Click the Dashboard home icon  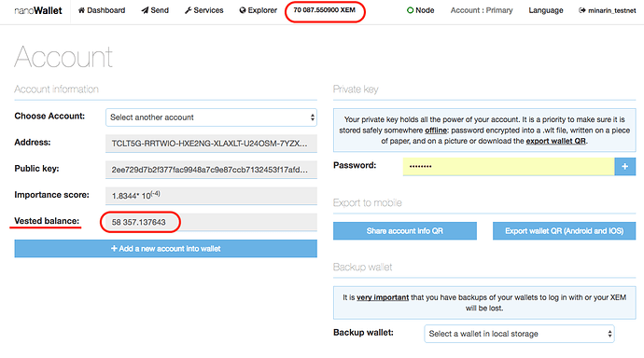click(81, 10)
